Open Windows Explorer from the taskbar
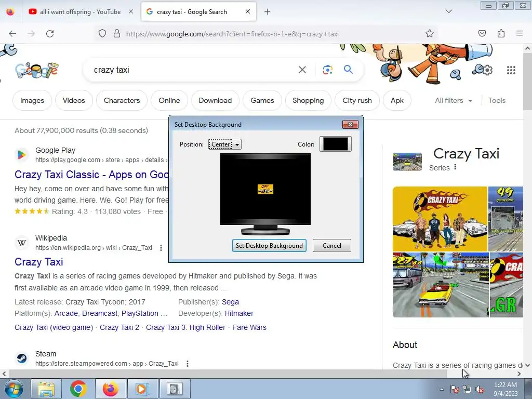The width and height of the screenshot is (532, 399). click(46, 389)
